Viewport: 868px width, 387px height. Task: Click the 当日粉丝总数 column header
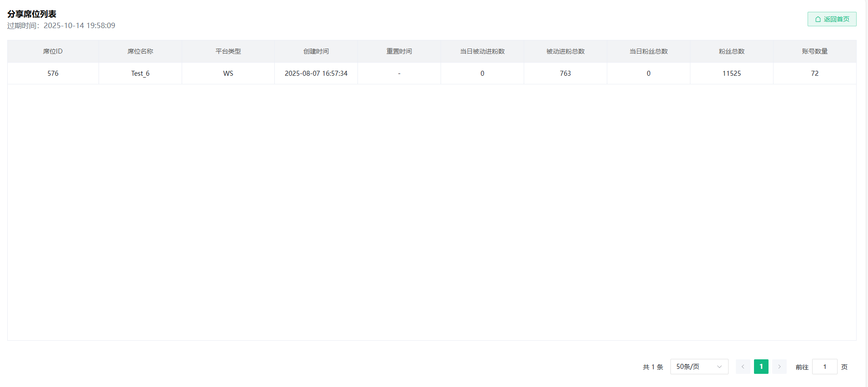(x=649, y=51)
